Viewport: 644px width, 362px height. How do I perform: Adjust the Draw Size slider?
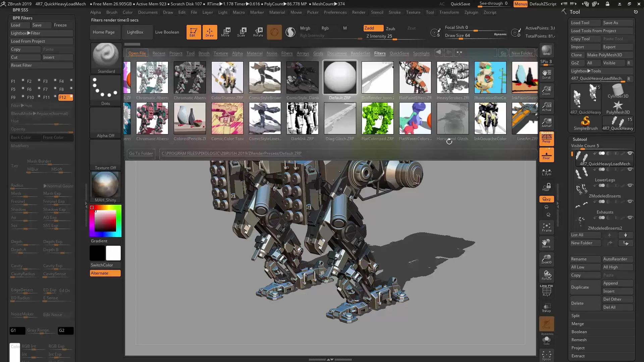(476, 36)
